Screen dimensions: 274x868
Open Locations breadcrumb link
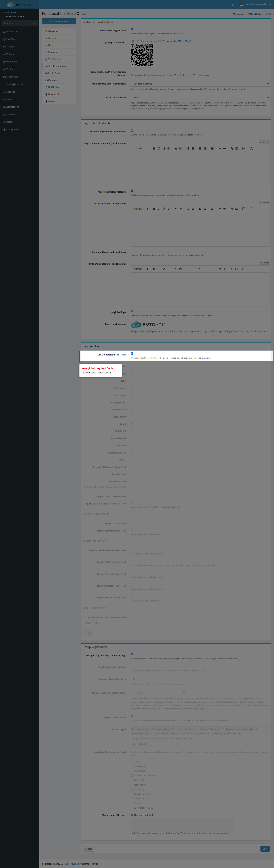click(x=239, y=14)
